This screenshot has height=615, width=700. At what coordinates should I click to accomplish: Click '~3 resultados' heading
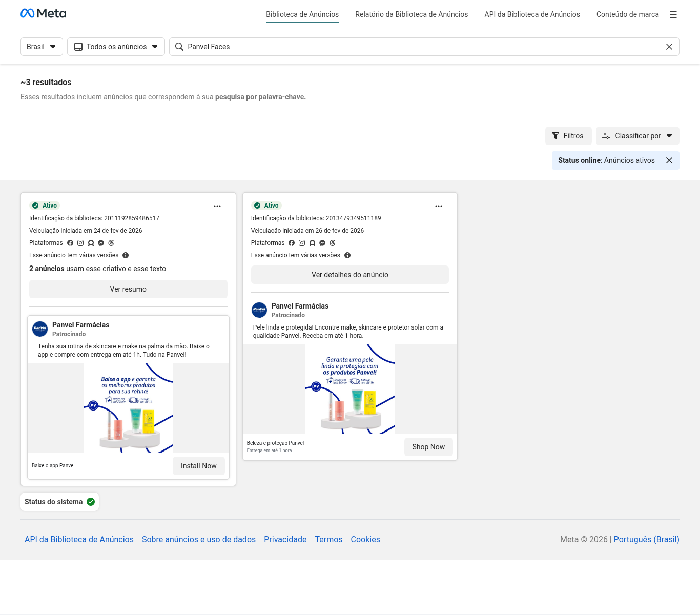point(46,82)
